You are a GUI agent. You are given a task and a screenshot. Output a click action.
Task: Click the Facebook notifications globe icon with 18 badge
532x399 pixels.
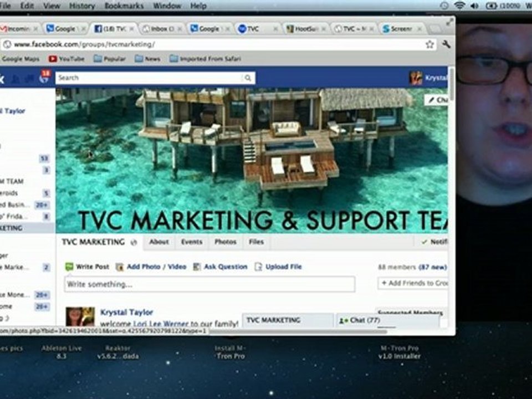tap(44, 77)
